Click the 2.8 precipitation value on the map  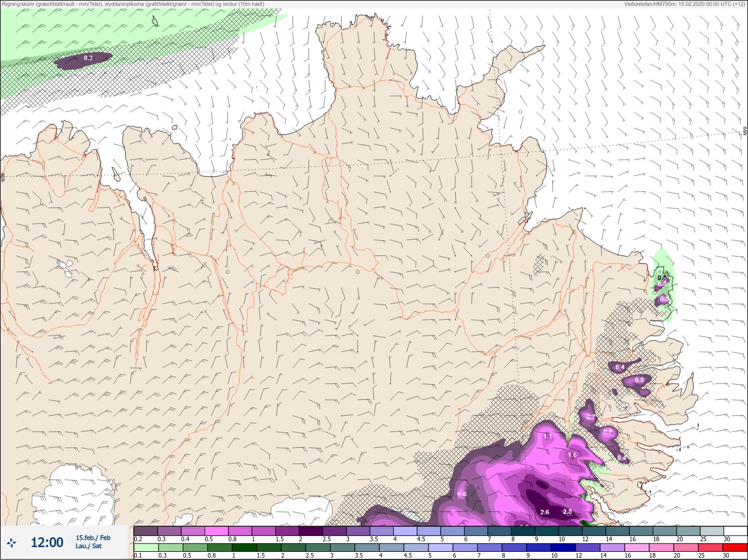[567, 512]
